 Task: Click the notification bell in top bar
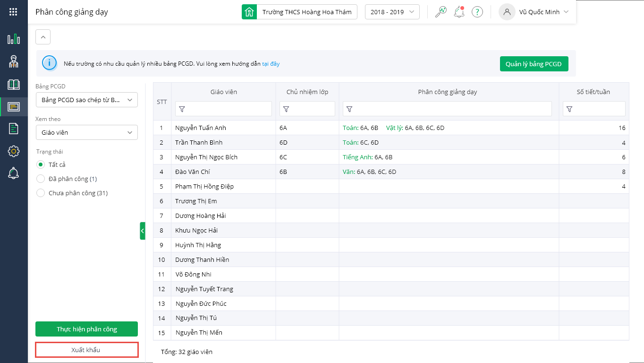pos(458,12)
